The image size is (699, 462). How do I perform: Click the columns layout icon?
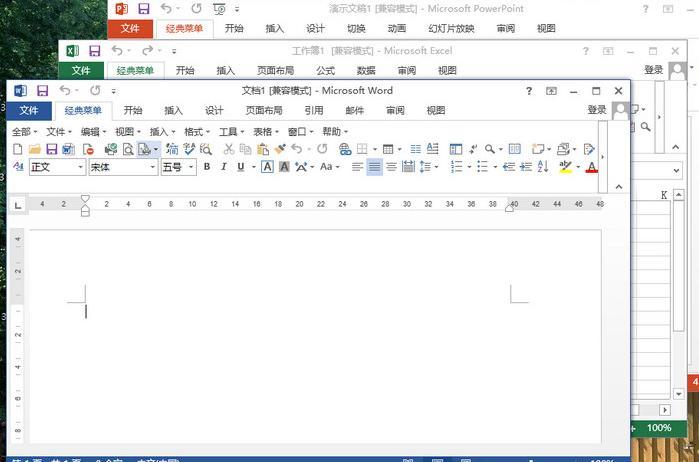pyautogui.click(x=415, y=149)
